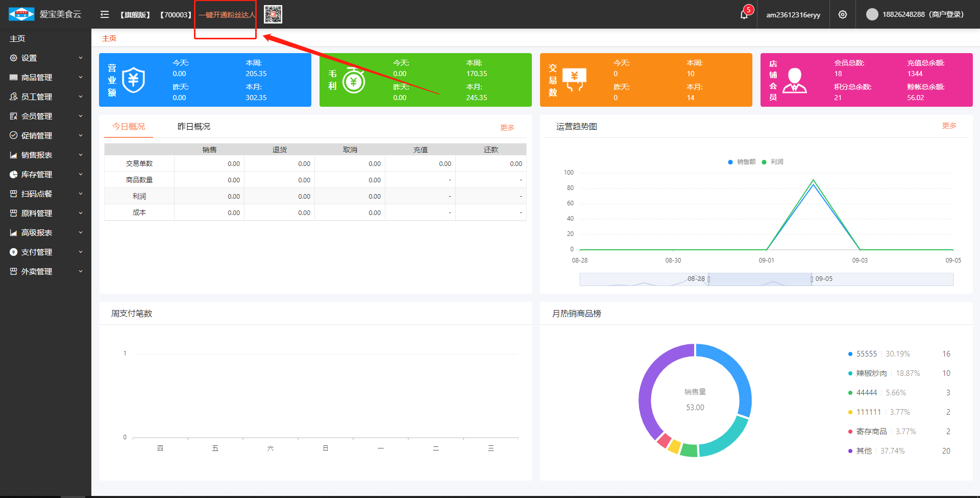Click the 营业额 shield yen icon
This screenshot has height=498, width=980.
coord(134,80)
